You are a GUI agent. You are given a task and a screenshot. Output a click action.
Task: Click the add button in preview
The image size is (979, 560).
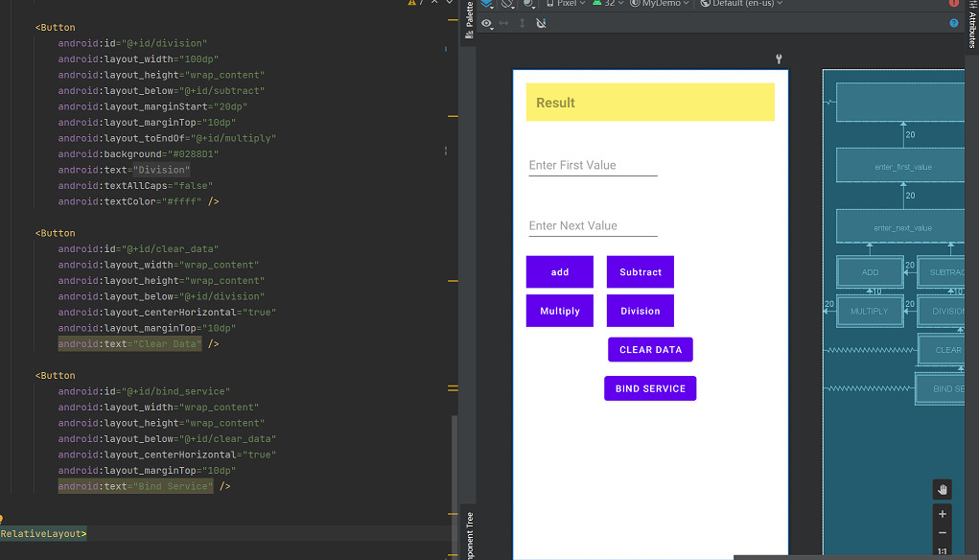(x=559, y=272)
